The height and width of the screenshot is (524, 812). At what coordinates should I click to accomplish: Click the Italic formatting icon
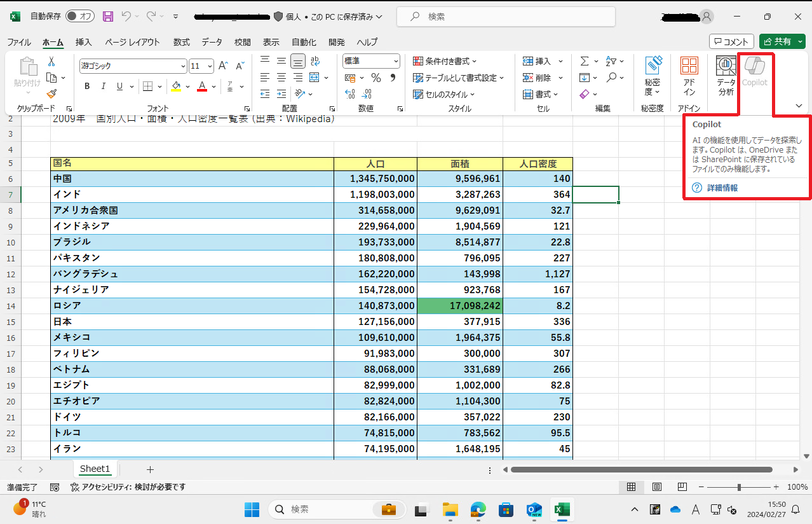click(103, 86)
